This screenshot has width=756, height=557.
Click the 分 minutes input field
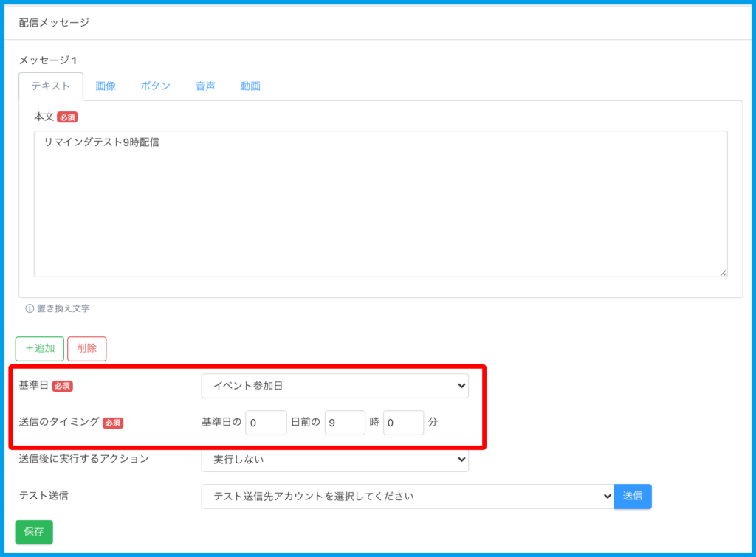pyautogui.click(x=403, y=423)
